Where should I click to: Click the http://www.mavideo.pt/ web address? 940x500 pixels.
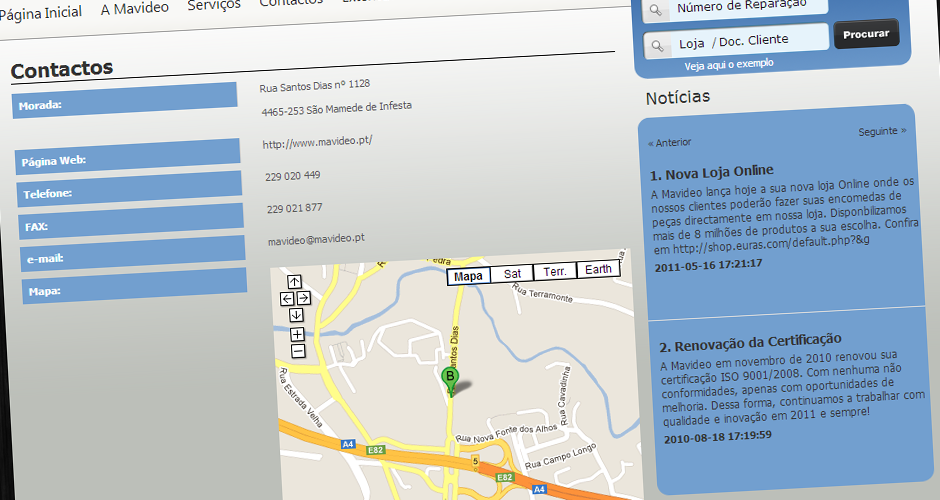point(317,142)
